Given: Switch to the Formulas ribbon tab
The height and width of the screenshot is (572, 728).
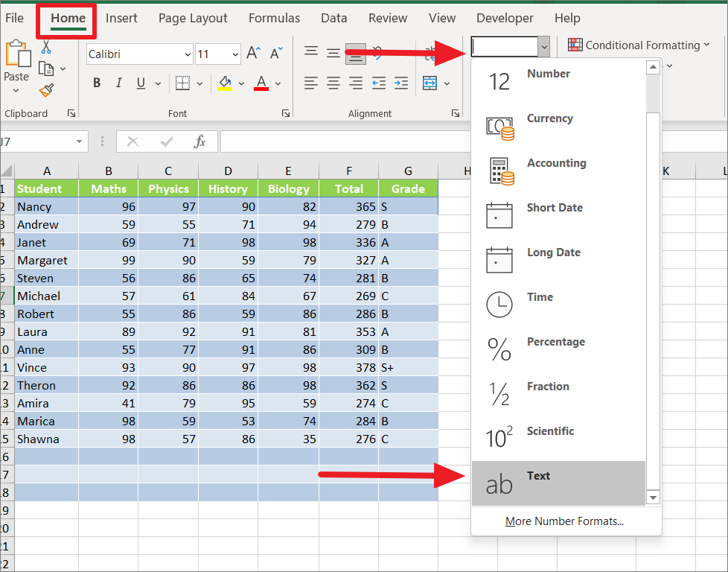Looking at the screenshot, I should click(274, 18).
